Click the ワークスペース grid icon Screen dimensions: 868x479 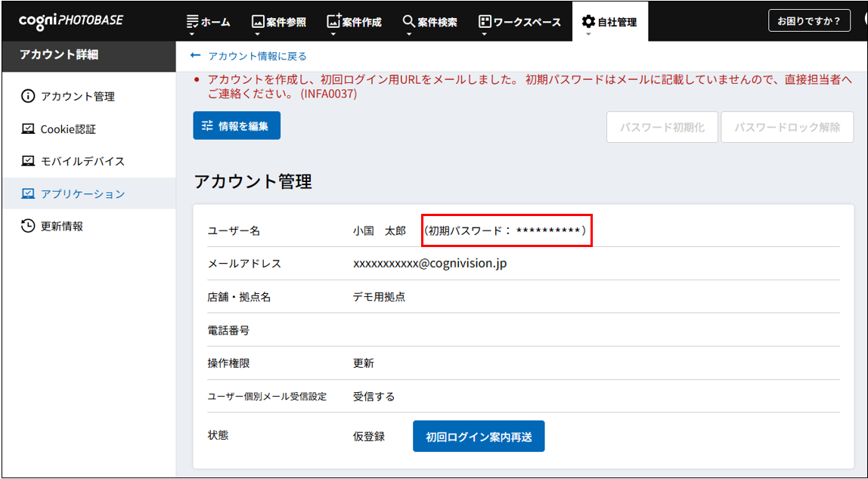tap(485, 21)
